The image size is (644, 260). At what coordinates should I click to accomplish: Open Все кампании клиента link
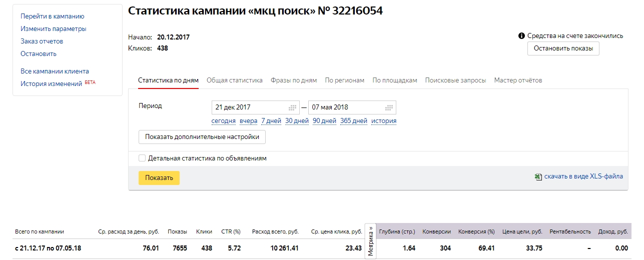(55, 71)
